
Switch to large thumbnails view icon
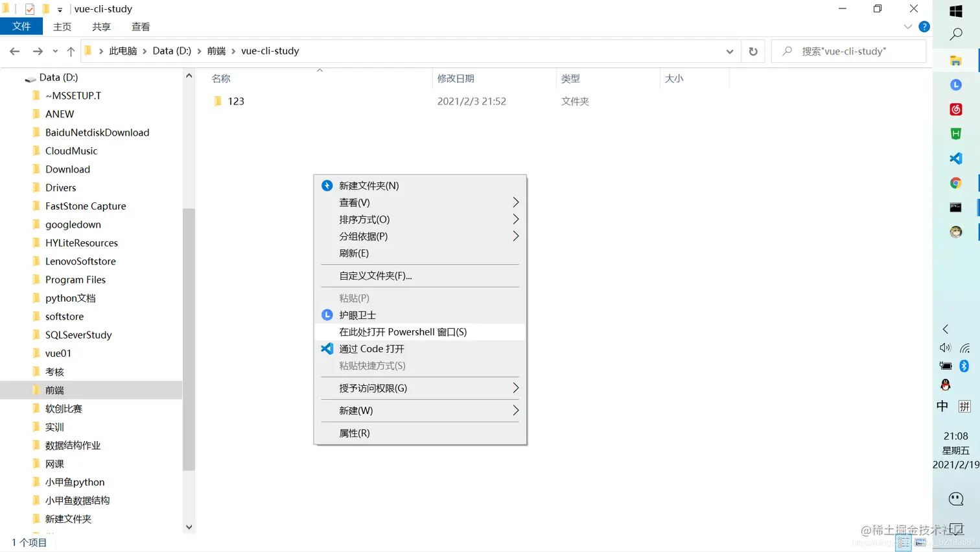(x=920, y=543)
